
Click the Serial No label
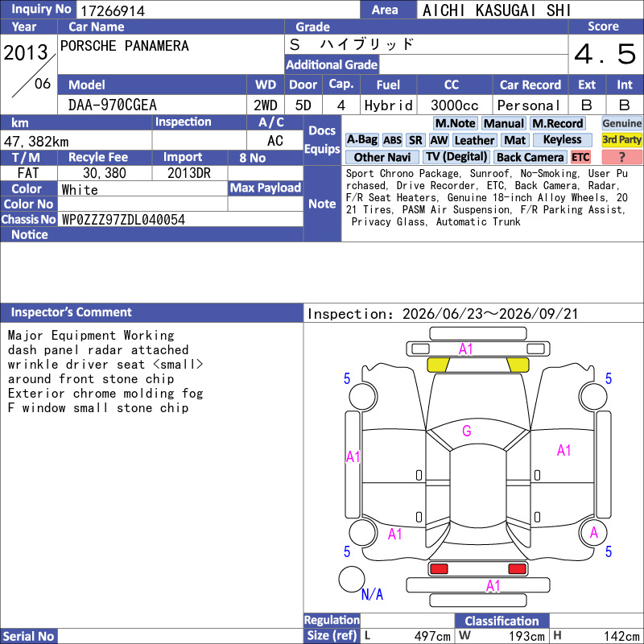[x=29, y=636]
